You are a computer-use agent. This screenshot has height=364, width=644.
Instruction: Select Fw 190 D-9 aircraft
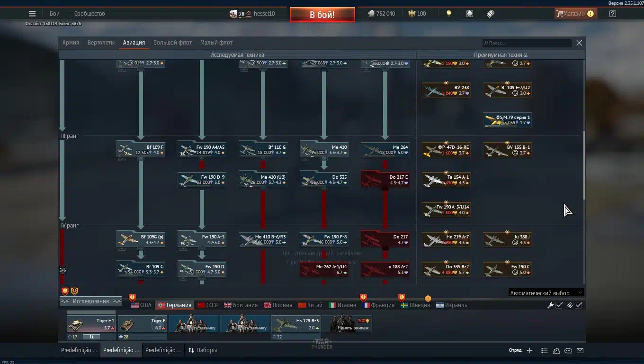pos(202,180)
